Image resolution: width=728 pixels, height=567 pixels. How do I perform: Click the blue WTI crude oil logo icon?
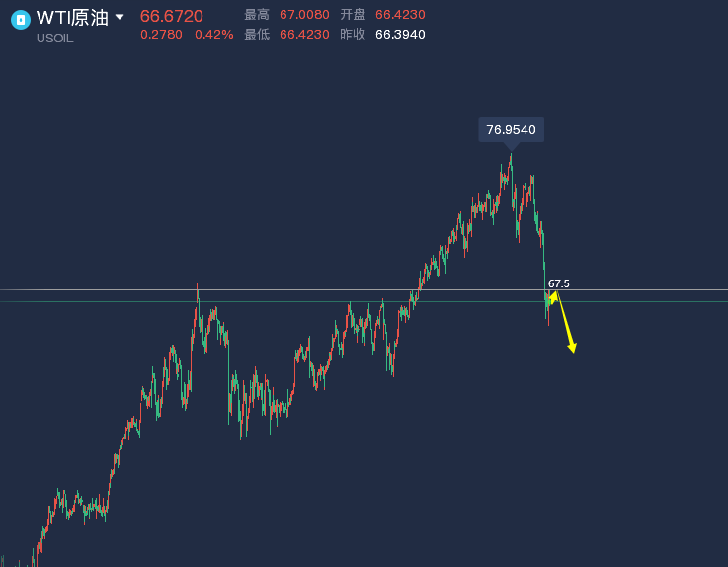[21, 19]
